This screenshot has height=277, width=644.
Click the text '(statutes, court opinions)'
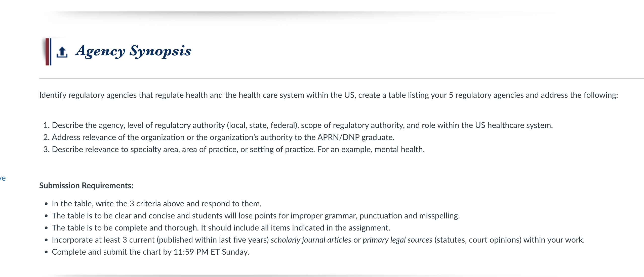tap(478, 240)
